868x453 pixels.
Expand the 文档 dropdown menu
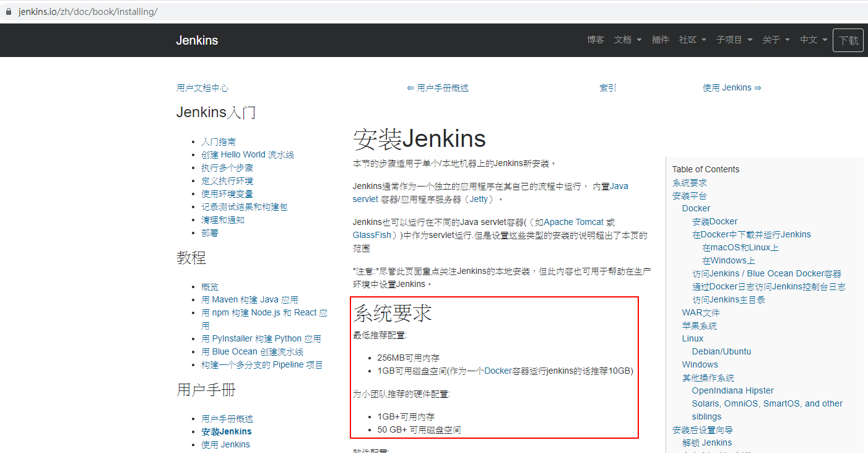pos(628,40)
